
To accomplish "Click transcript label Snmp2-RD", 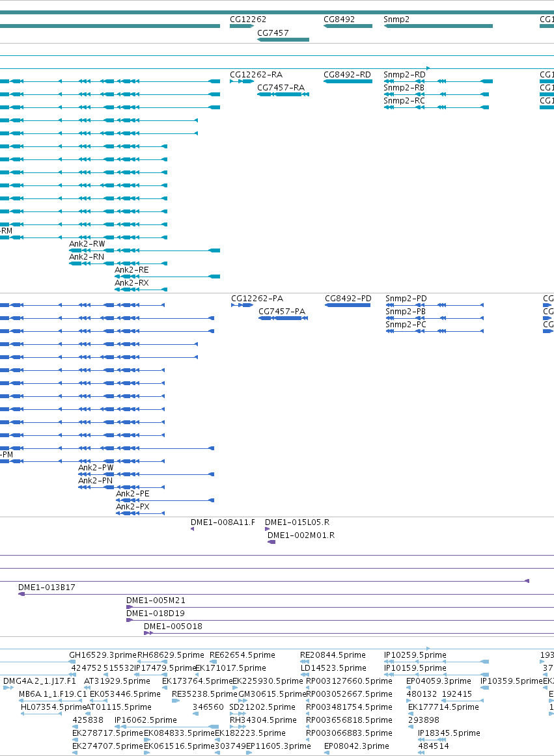I will [404, 75].
